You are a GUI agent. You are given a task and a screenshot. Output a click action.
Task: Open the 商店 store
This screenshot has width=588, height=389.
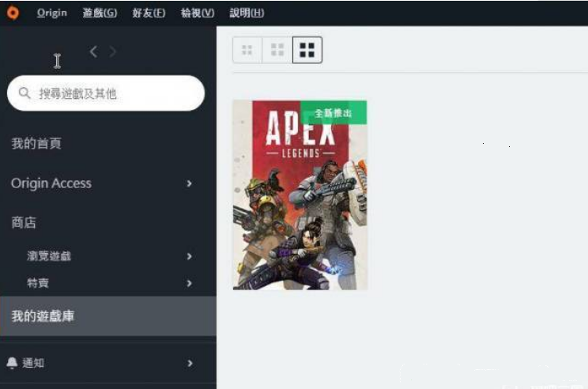click(24, 222)
